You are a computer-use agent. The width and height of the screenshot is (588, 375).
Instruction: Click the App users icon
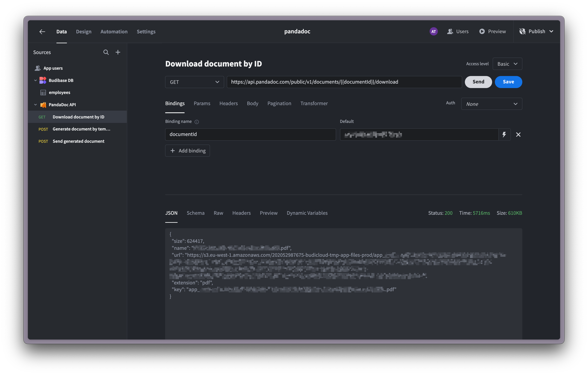tap(38, 68)
